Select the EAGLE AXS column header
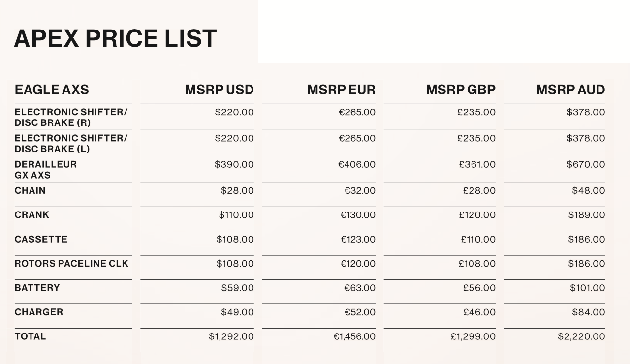Image resolution: width=630 pixels, height=364 pixels. point(52,90)
